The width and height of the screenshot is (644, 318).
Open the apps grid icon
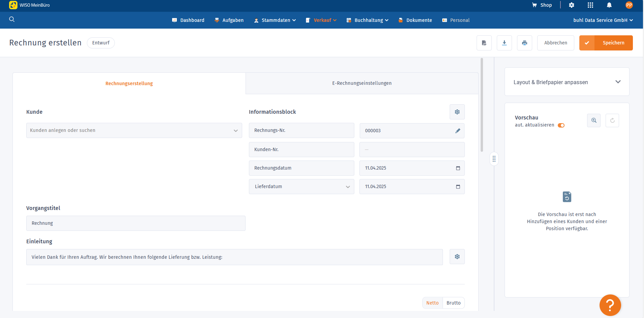pyautogui.click(x=590, y=5)
